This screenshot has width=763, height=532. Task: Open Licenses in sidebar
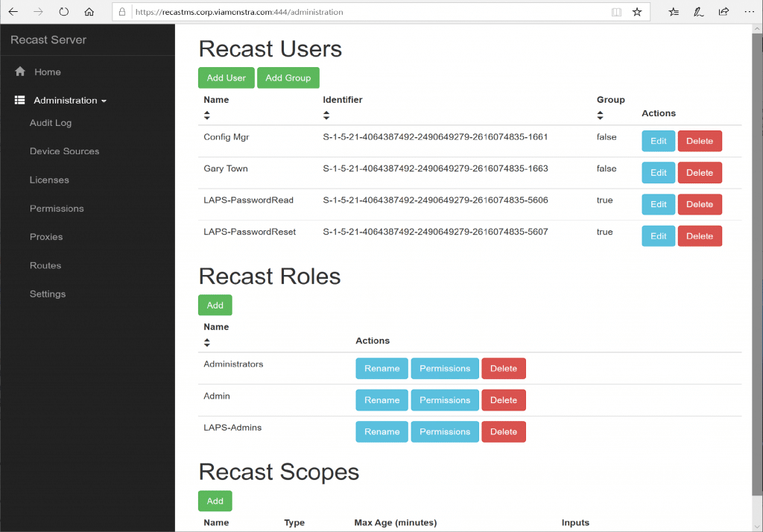(49, 180)
